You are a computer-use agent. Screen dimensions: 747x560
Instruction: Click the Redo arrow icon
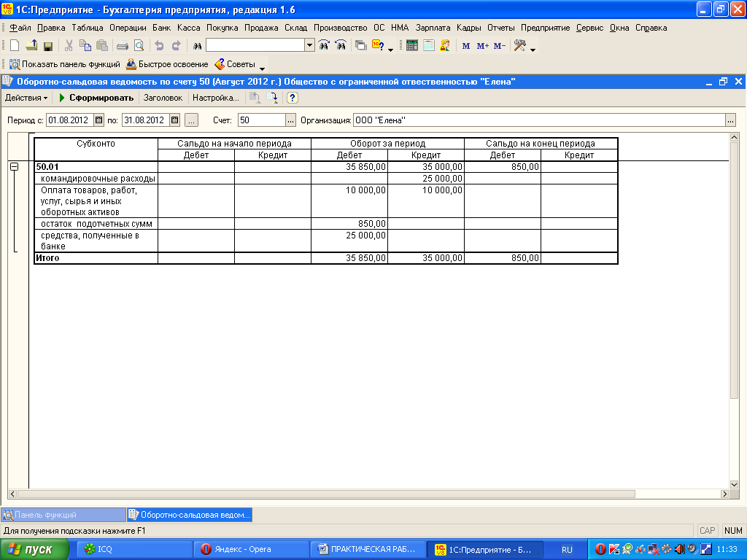tap(176, 46)
